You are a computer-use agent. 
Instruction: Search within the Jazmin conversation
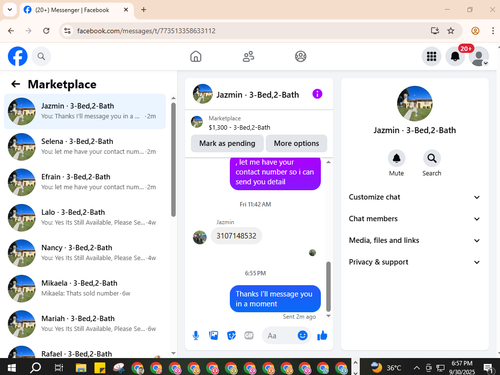pos(432,158)
